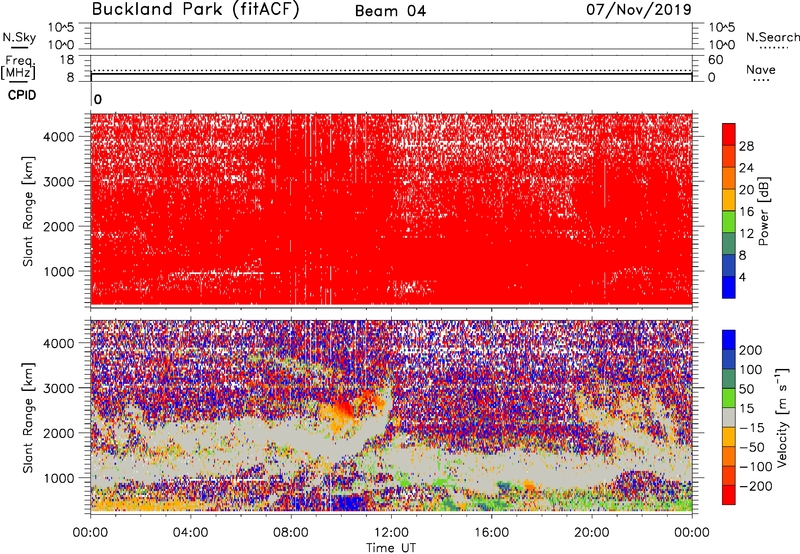This screenshot has height=554, width=800.
Task: Click the '04:00' time axis label
Action: tap(190, 533)
